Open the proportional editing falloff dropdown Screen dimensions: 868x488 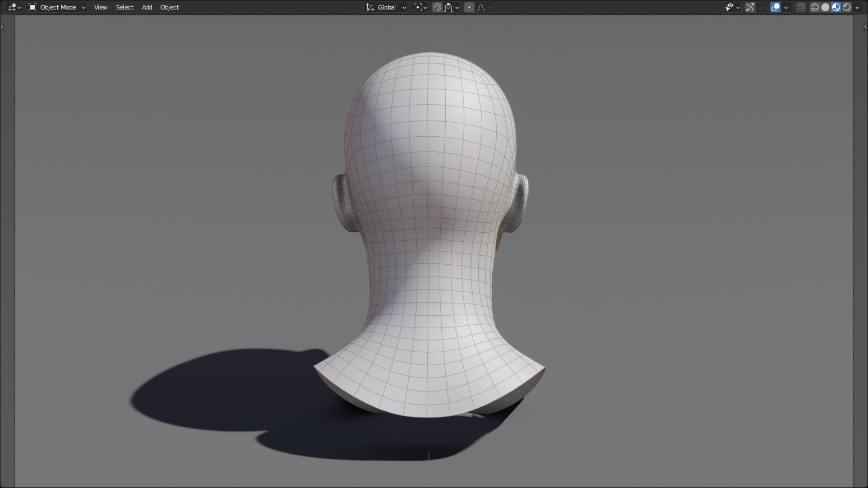pos(488,7)
